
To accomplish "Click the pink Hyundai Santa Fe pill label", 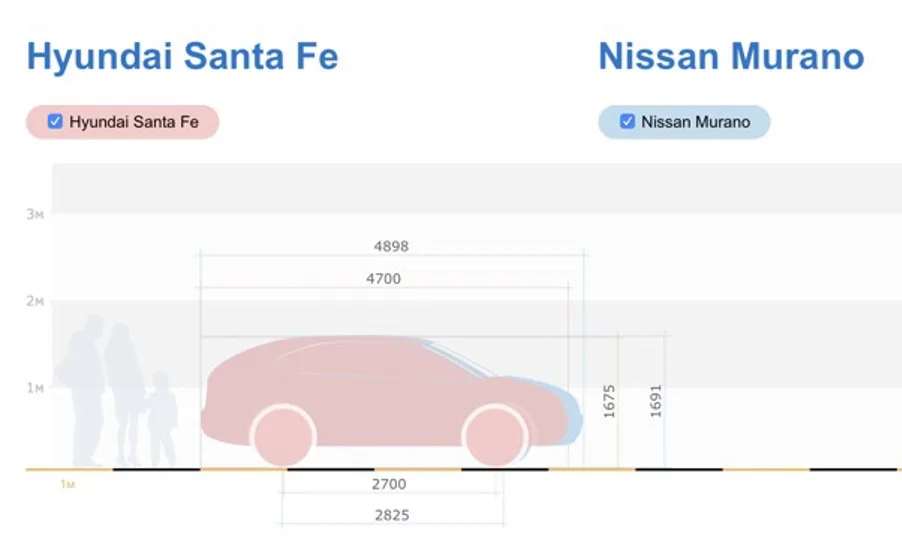I will click(134, 122).
